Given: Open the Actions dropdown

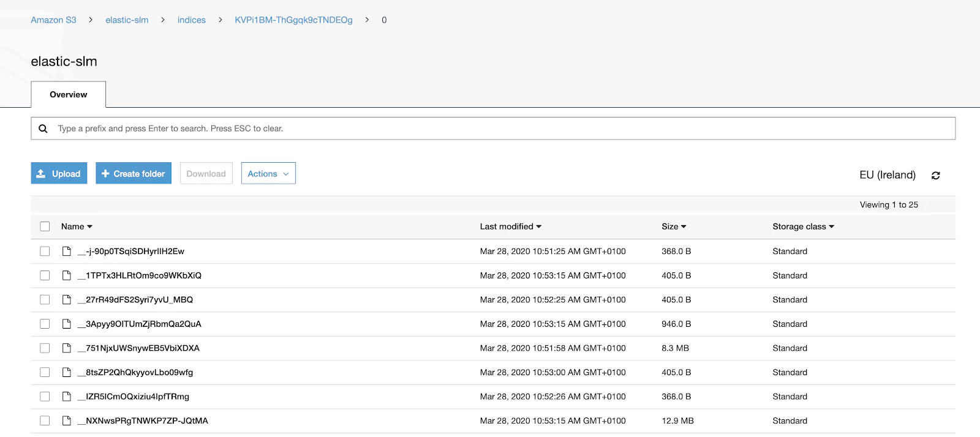Looking at the screenshot, I should [x=268, y=173].
